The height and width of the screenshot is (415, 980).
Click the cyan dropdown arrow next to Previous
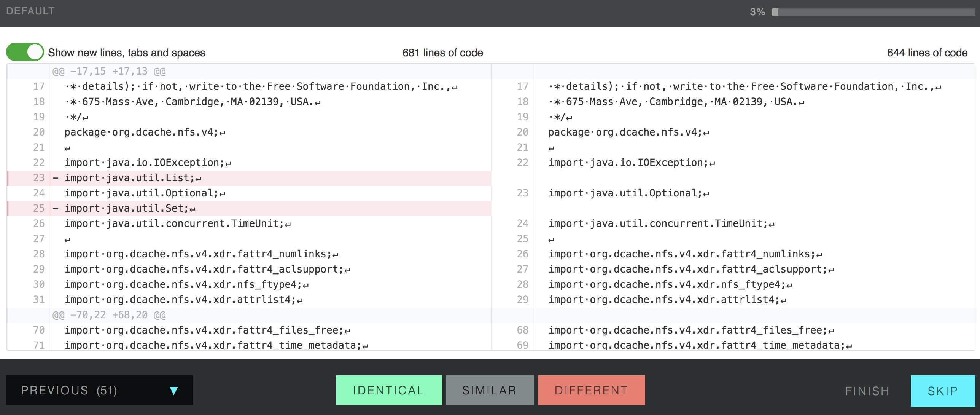[174, 391]
